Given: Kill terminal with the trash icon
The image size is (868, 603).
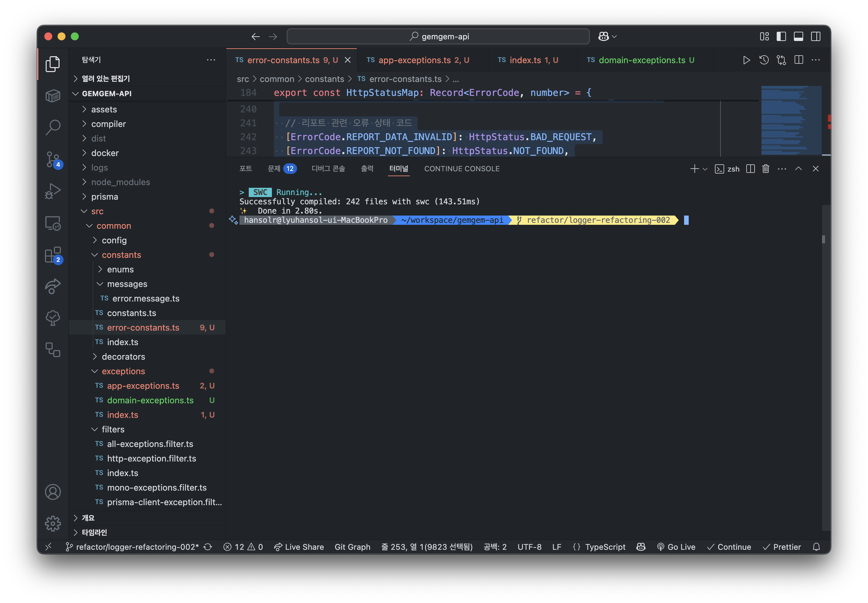Looking at the screenshot, I should [765, 169].
